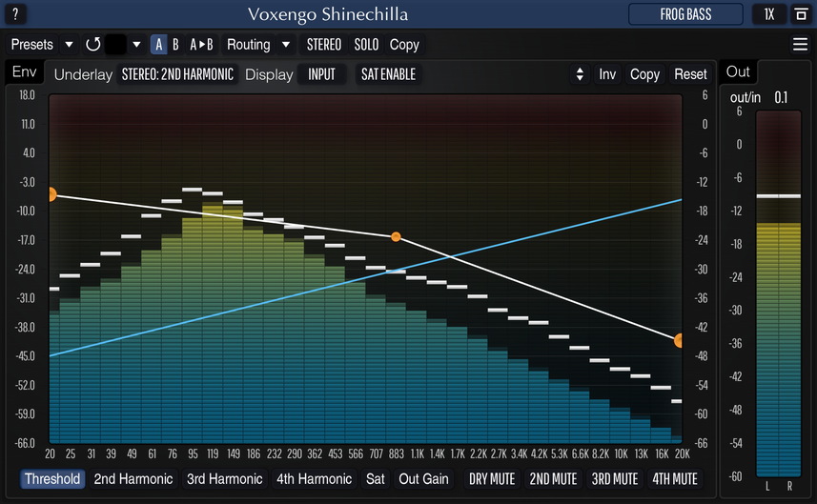Viewport: 817px width, 504px height.
Task: Click the Inv button to invert envelope
Action: point(607,74)
